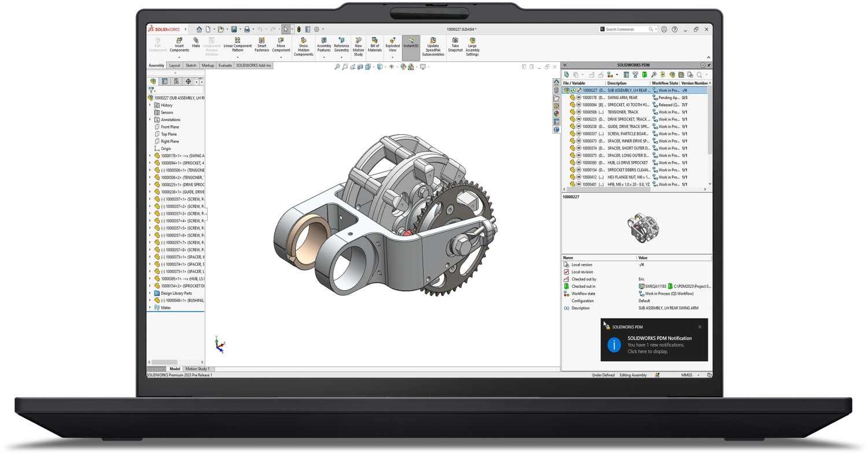
Task: Click the Workflow State column header
Action: point(664,83)
